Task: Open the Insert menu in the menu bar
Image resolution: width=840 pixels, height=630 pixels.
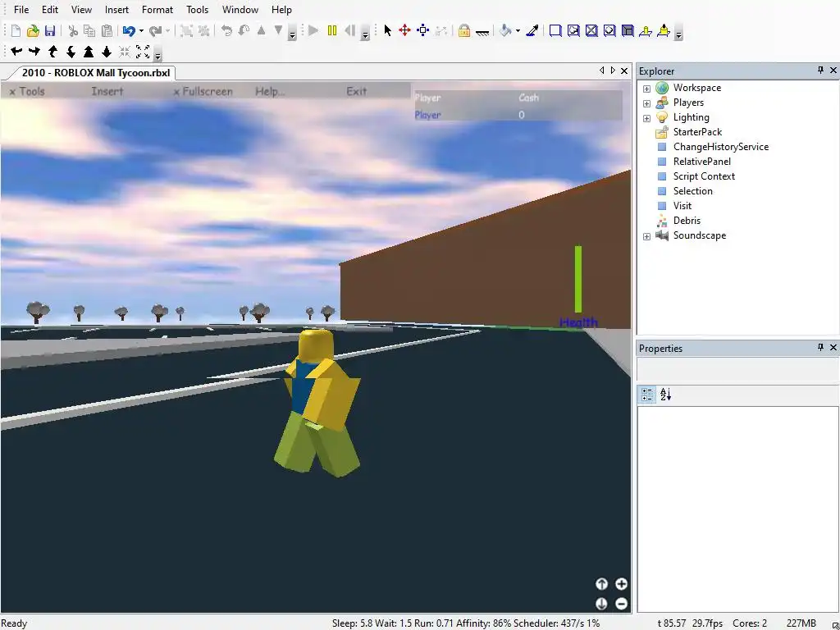Action: (116, 10)
